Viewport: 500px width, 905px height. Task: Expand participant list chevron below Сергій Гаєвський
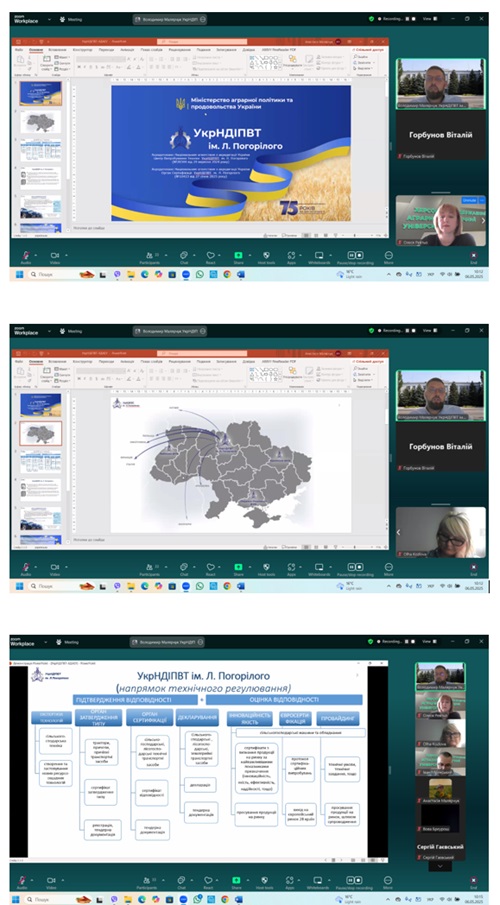pyautogui.click(x=441, y=866)
